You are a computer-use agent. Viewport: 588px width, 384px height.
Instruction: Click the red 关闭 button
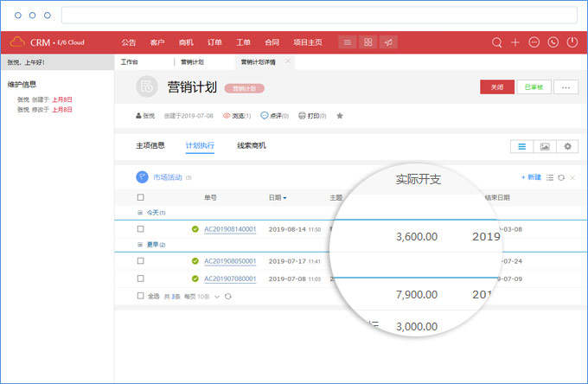pos(495,86)
